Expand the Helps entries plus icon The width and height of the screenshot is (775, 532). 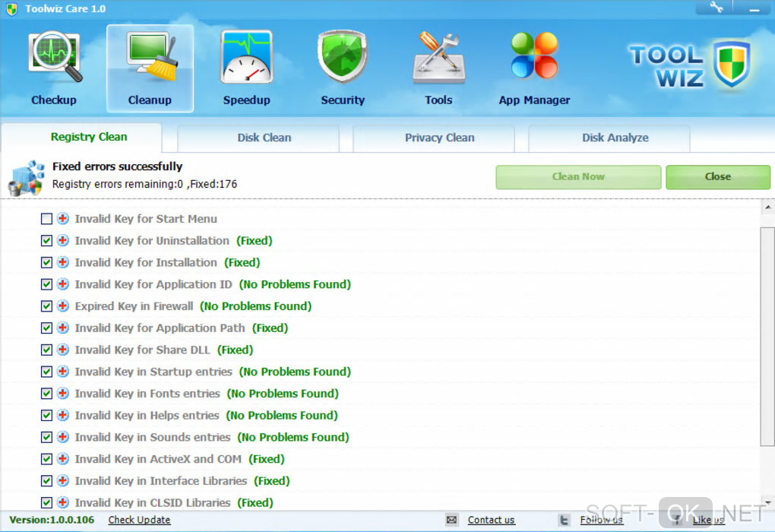tap(63, 415)
